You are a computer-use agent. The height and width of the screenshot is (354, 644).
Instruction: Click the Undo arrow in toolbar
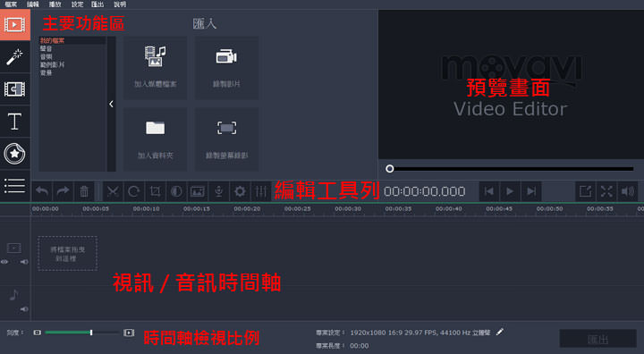click(42, 191)
